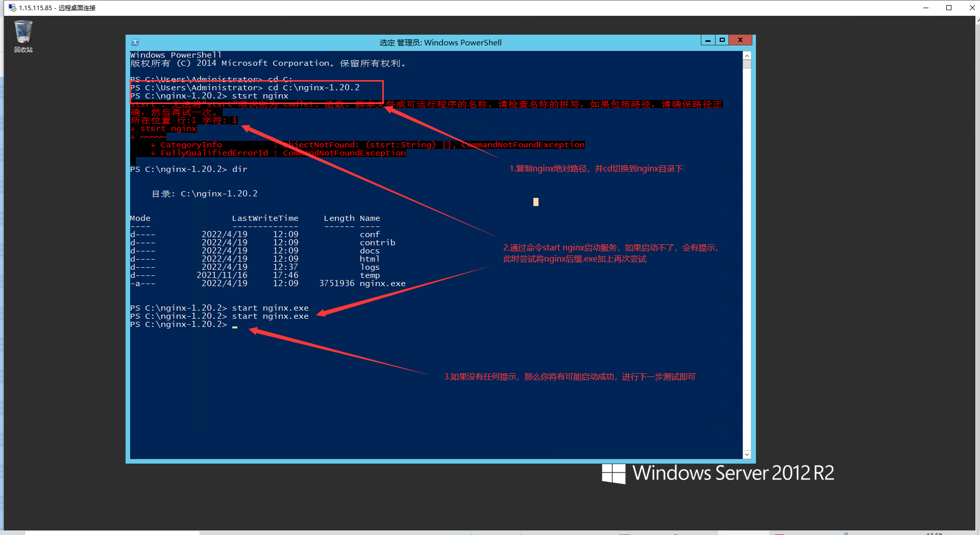
Task: Click the Remote Desktop vertical scrollbar up arrow
Action: pos(977,20)
